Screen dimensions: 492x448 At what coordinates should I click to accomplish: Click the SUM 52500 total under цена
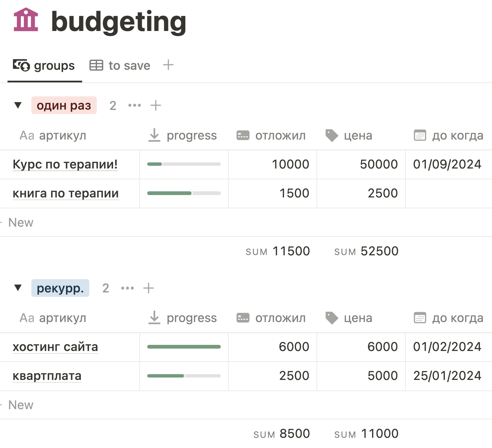coord(367,251)
